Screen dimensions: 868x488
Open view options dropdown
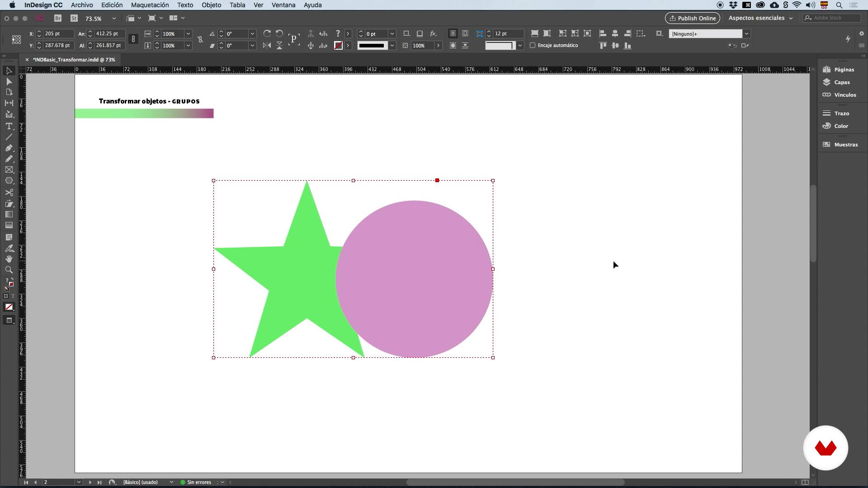pos(133,18)
